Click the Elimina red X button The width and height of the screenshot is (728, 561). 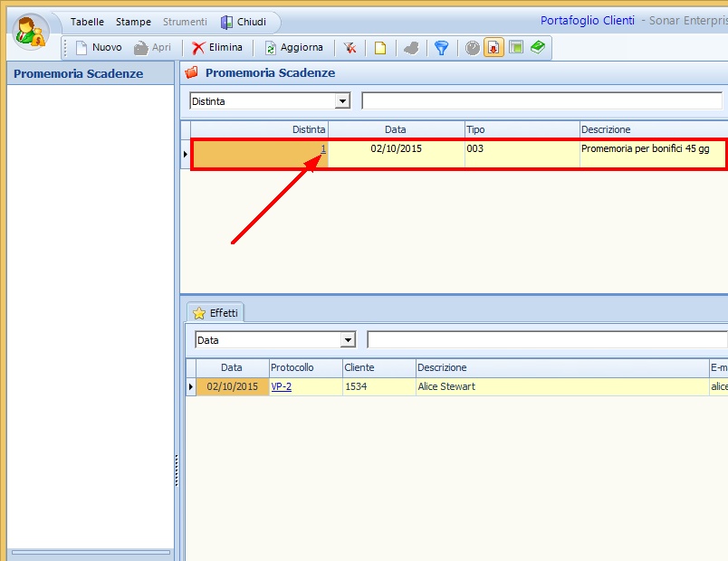[216, 48]
